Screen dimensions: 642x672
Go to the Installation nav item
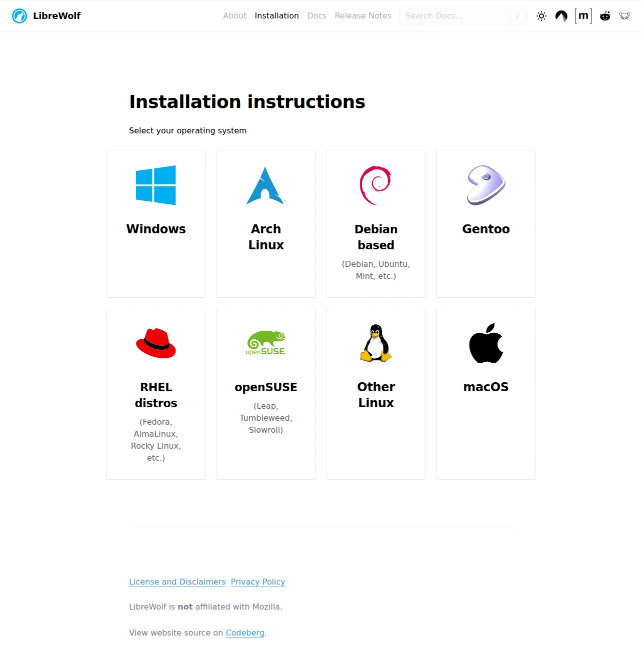tap(276, 16)
